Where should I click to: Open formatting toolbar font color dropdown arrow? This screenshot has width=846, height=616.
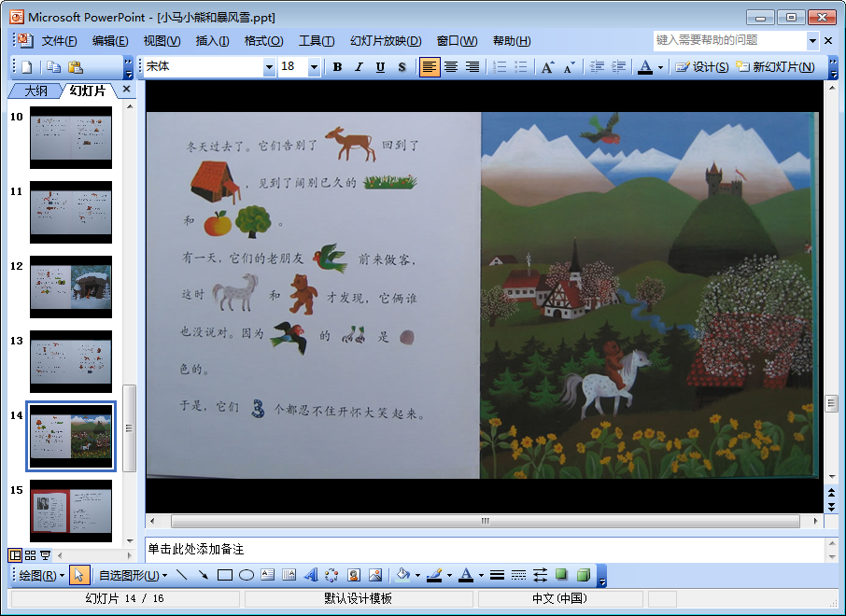pos(660,67)
